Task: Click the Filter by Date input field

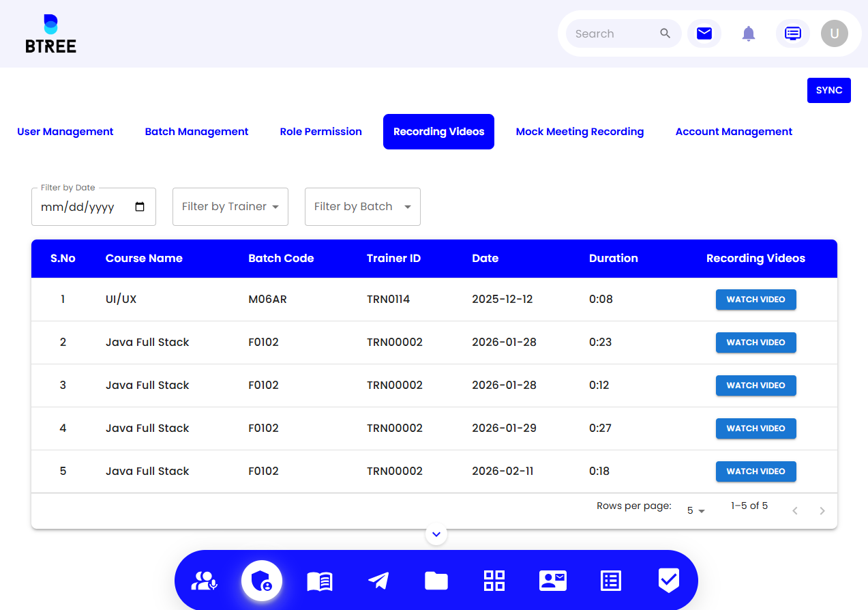Action: click(x=93, y=207)
